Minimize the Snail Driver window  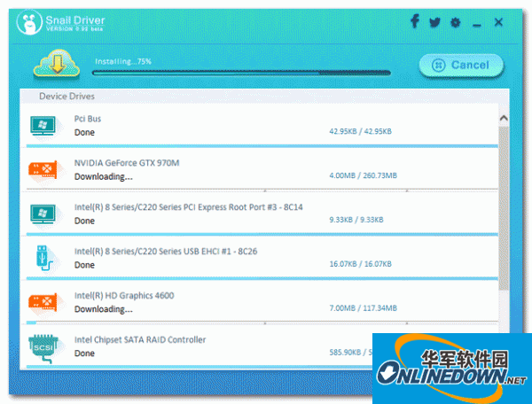(476, 25)
